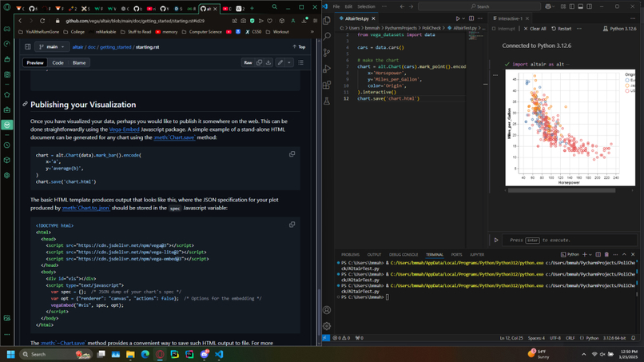Expand GitHub file tree side panel
The width and height of the screenshot is (644, 362).
click(27, 47)
